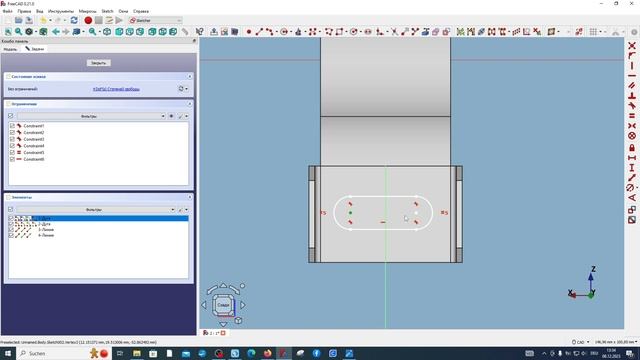Apply horizontal constraint from right toolbar
Screen dimensions: 640x360
pos(632,76)
